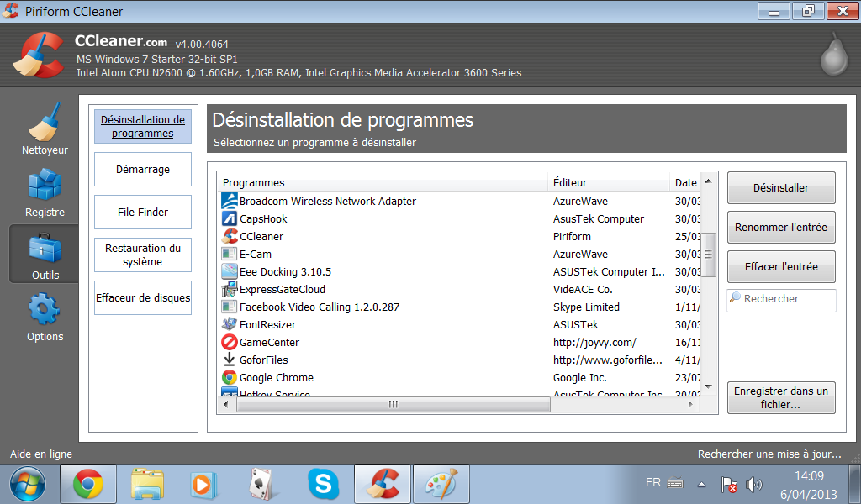Sort list by the Programmes column header
Image resolution: width=861 pixels, height=504 pixels.
[383, 182]
